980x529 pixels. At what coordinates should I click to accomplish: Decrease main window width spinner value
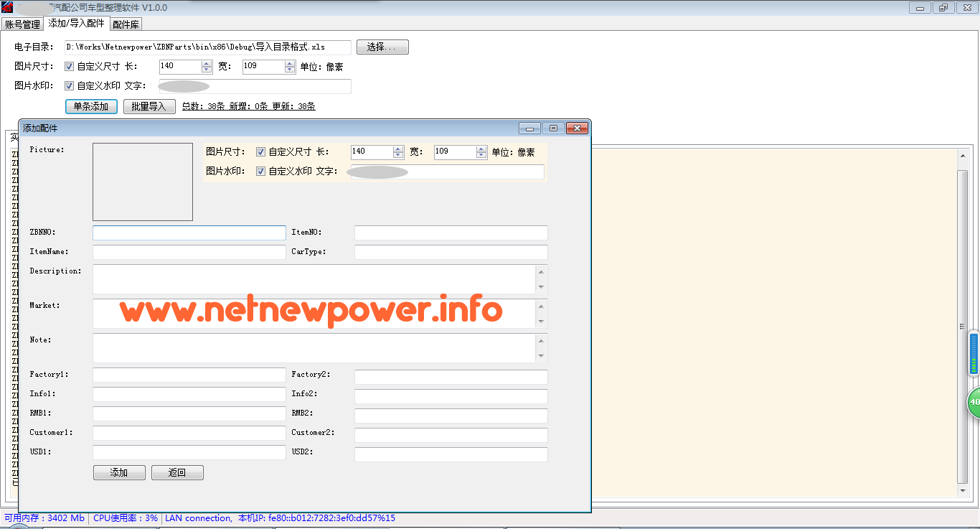point(290,70)
